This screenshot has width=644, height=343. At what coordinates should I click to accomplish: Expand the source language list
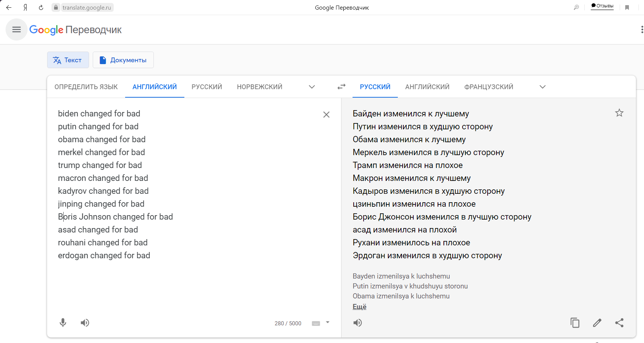(312, 87)
